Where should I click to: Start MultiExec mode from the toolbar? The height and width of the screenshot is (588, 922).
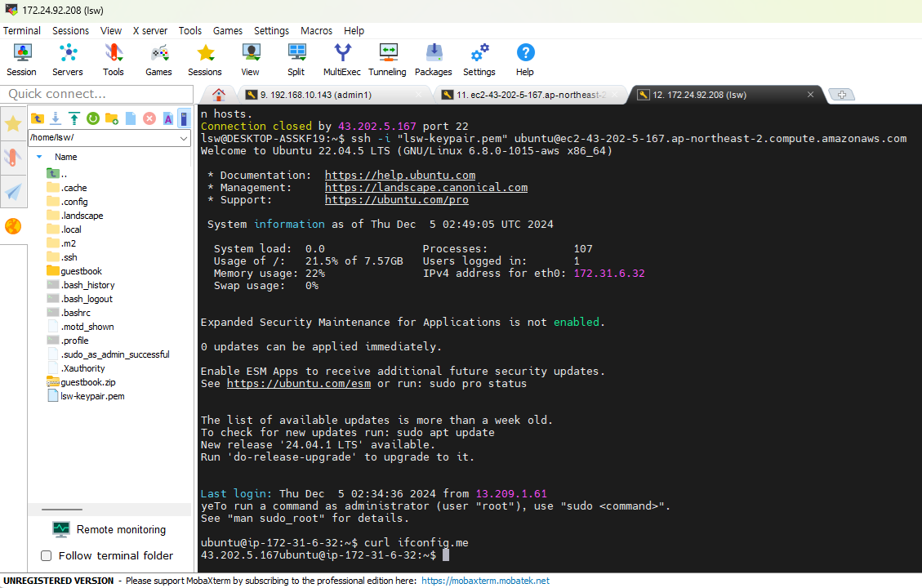(x=342, y=60)
